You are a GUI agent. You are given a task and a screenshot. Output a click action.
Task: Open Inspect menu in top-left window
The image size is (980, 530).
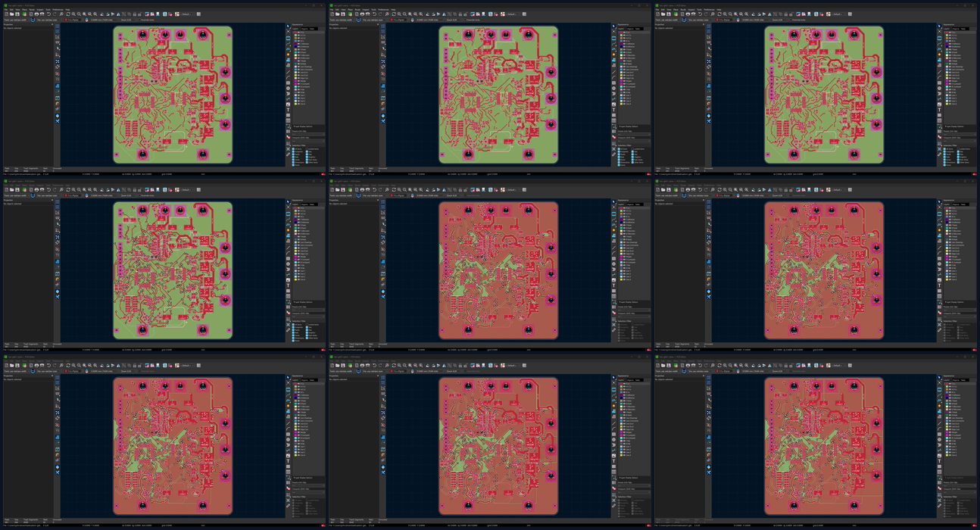coord(40,9)
